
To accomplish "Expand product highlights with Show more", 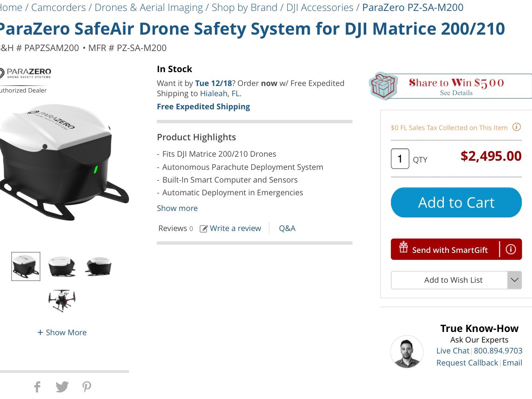I will click(x=177, y=208).
